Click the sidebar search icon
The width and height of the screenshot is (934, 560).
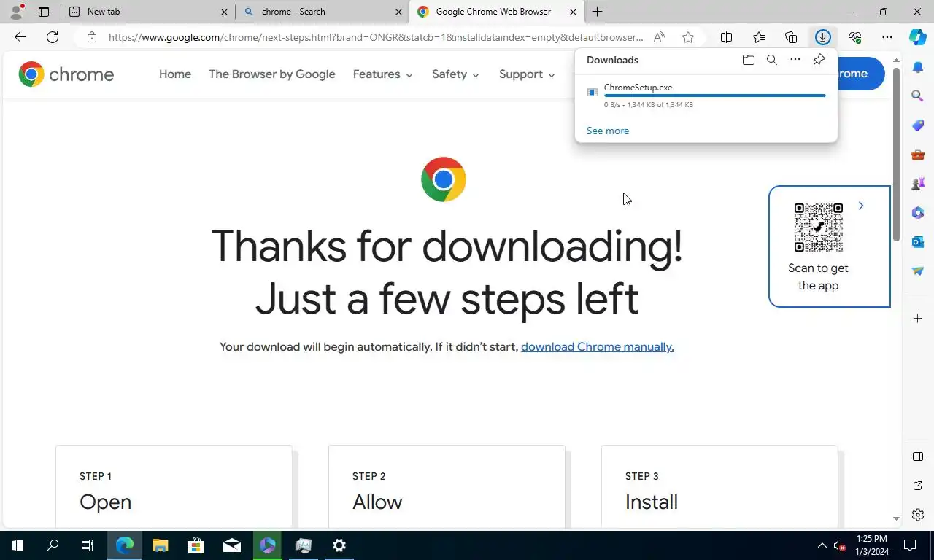918,96
